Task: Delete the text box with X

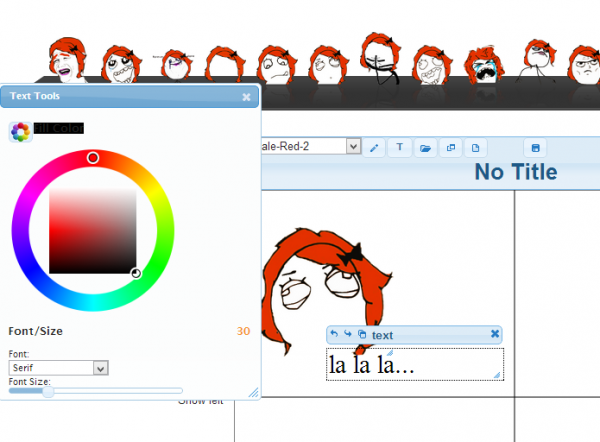Action: tap(495, 334)
